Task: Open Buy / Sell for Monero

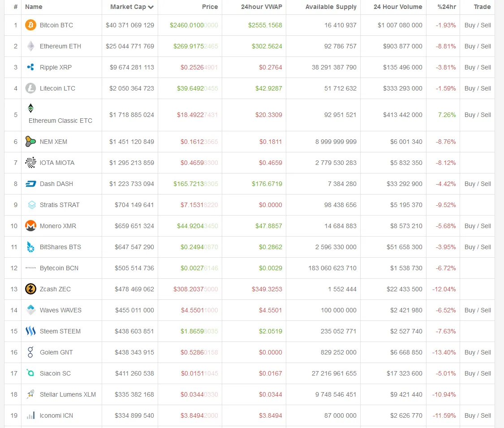Action: point(478,226)
